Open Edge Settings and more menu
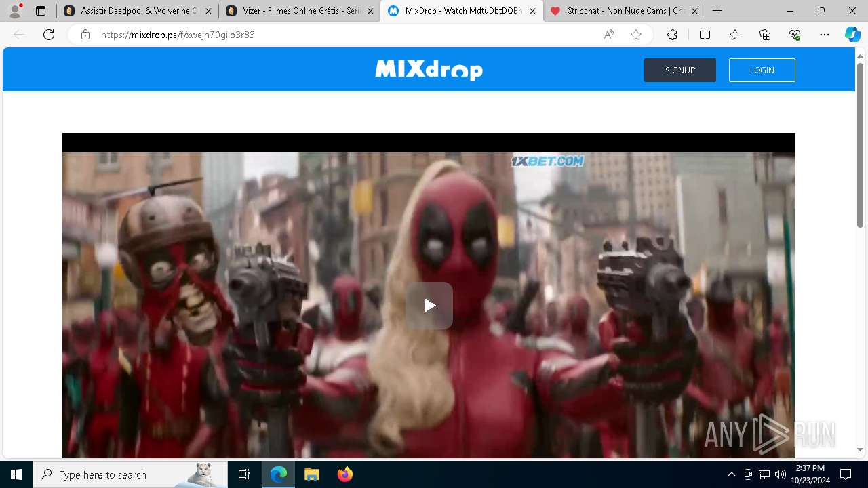Viewport: 868px width, 488px height. 825,35
